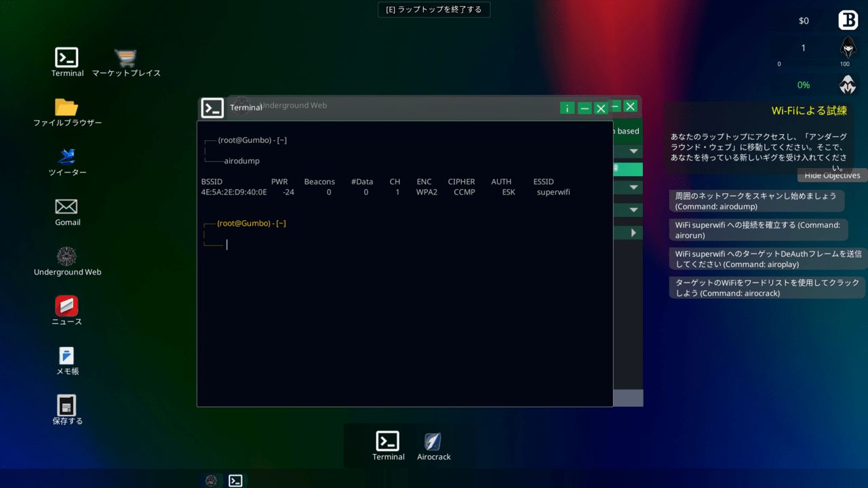This screenshot has height=488, width=868.
Task: Close the Terminal window
Action: 601,108
